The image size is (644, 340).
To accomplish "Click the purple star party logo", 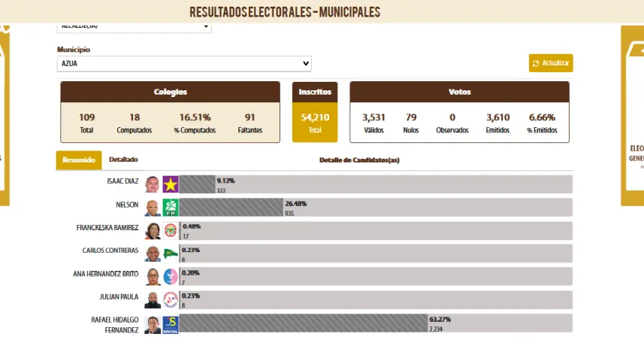I will (x=171, y=184).
